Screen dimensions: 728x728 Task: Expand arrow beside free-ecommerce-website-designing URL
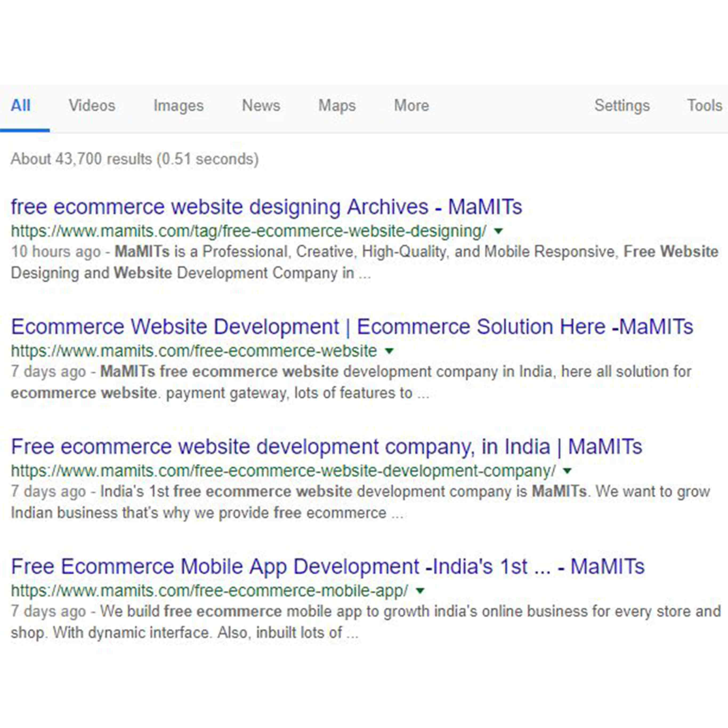(x=498, y=231)
